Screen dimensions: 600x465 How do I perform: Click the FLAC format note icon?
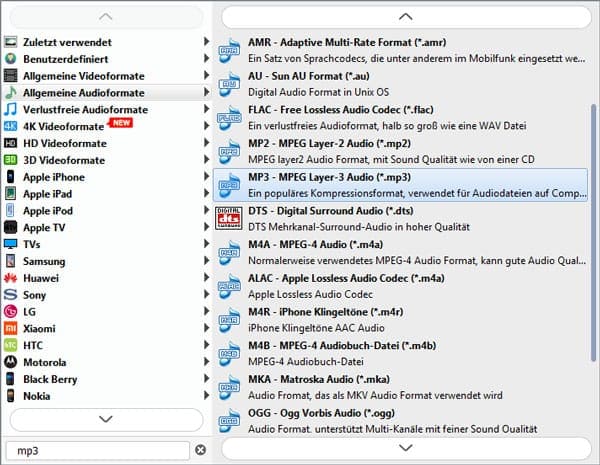pyautogui.click(x=229, y=117)
